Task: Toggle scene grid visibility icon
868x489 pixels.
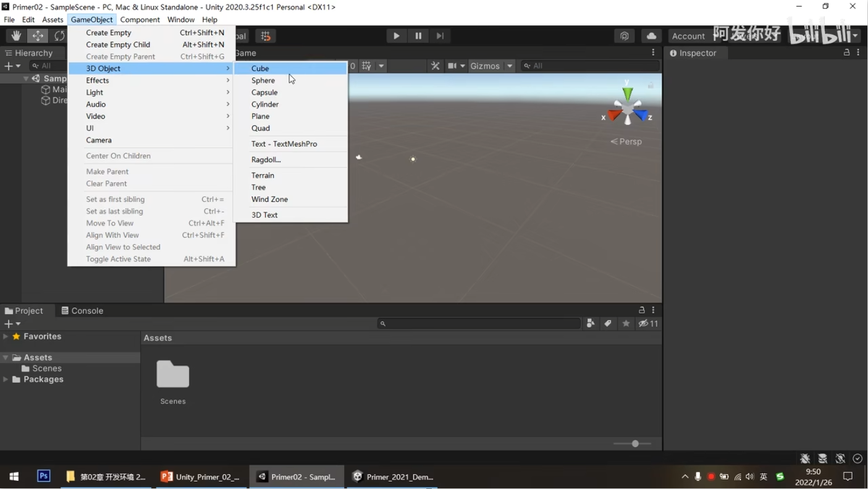Action: point(367,66)
